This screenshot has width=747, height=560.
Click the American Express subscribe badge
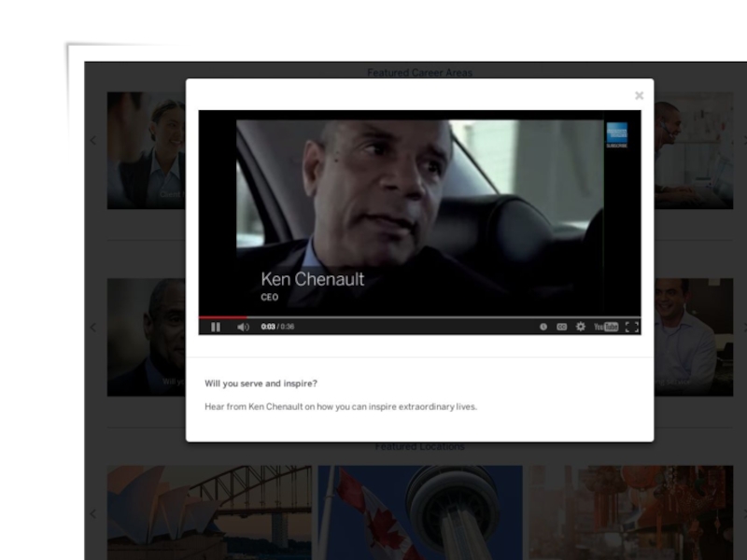pyautogui.click(x=617, y=135)
